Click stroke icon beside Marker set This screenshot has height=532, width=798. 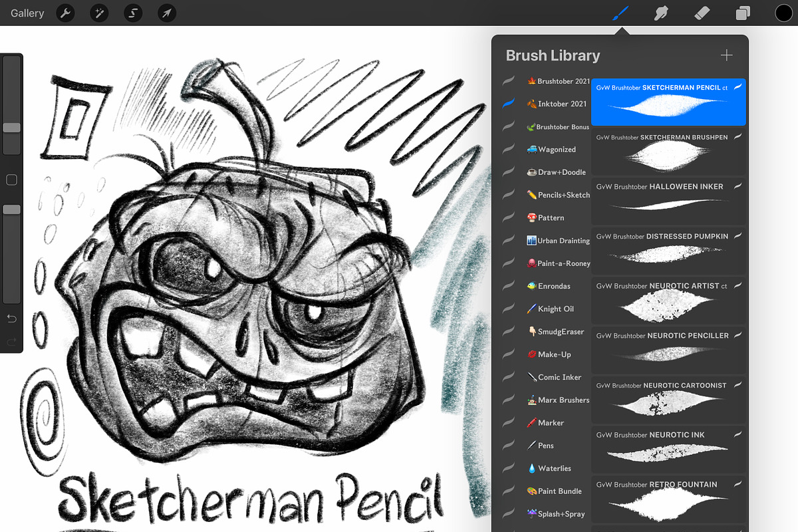tap(509, 422)
